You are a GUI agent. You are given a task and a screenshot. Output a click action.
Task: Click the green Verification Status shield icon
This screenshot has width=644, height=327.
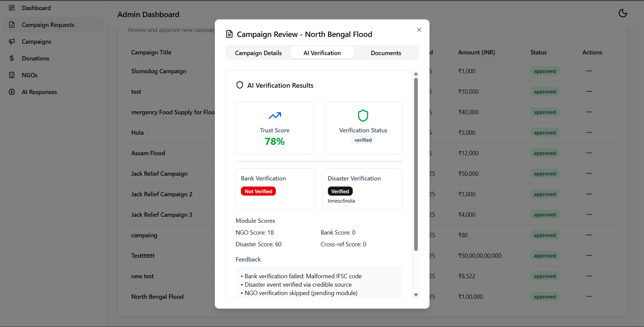pyautogui.click(x=363, y=116)
